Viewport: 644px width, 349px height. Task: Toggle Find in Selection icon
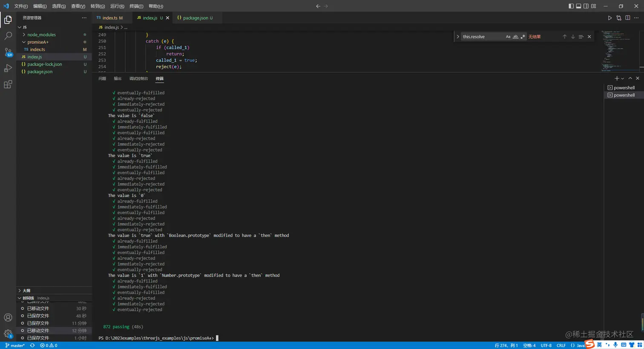tap(581, 37)
